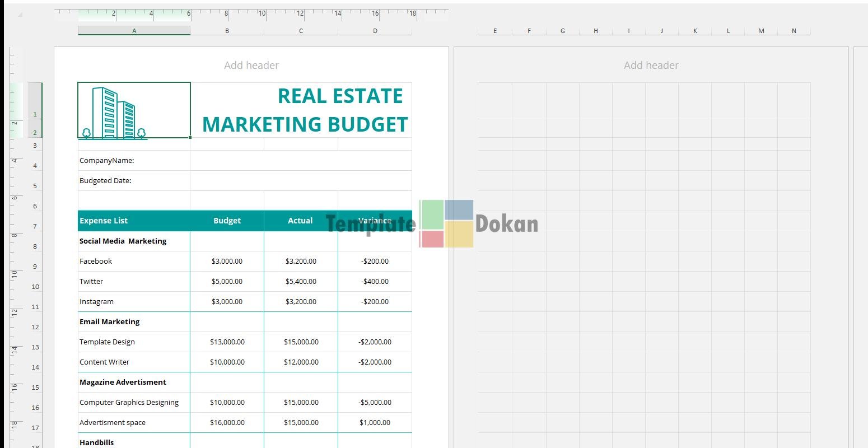This screenshot has width=868, height=448.
Task: Click the Template Design variance cell
Action: 375,342
